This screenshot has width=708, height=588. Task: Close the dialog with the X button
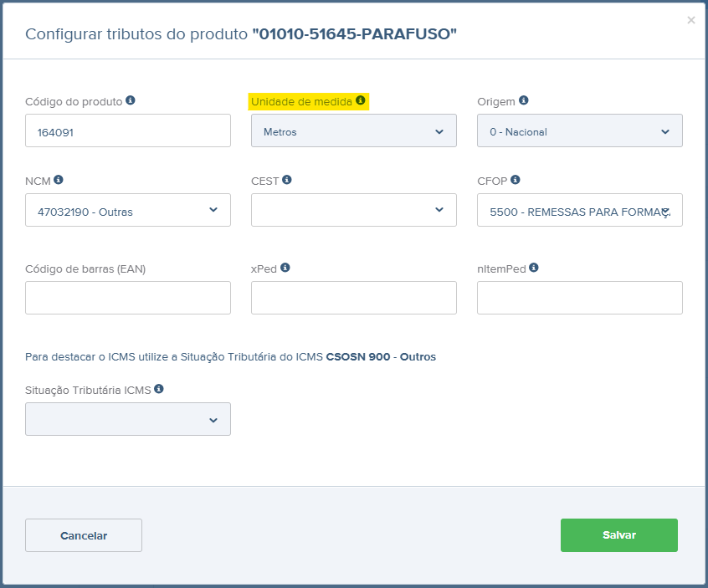pos(690,20)
